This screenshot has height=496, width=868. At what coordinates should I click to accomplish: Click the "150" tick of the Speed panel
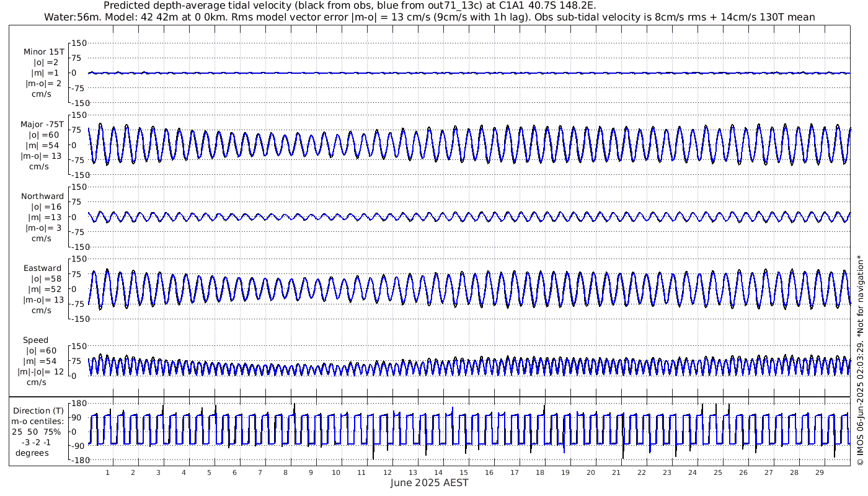pos(80,346)
